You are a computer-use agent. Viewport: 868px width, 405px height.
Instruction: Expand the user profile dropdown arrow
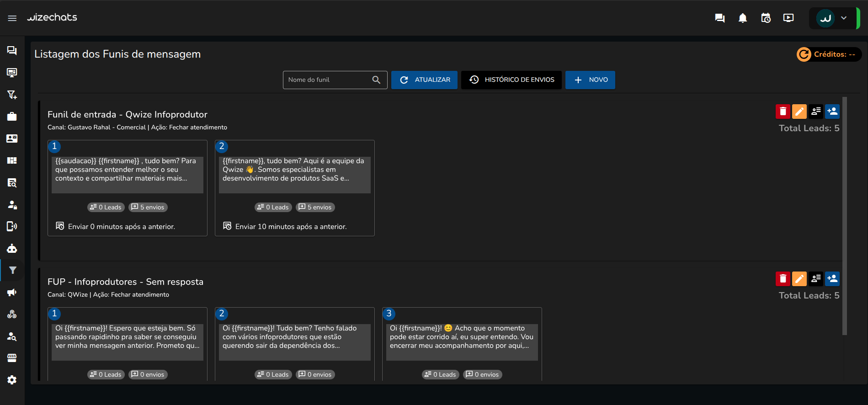[844, 18]
